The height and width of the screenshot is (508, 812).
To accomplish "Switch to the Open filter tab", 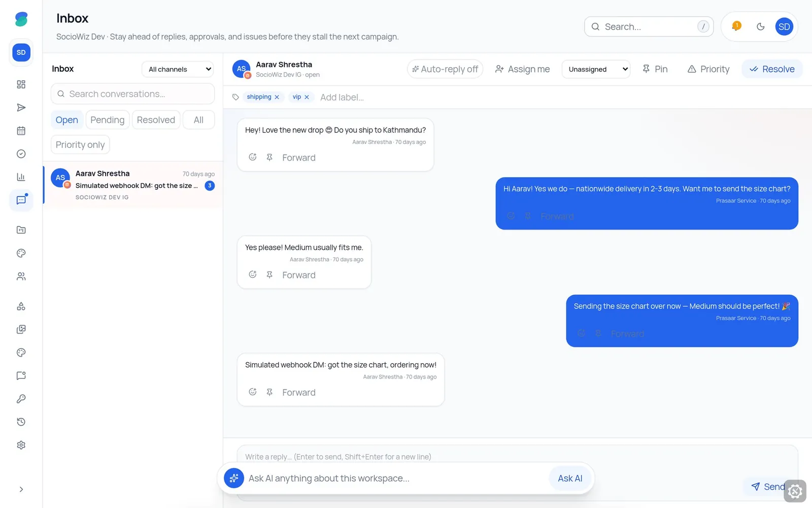I will 67,120.
